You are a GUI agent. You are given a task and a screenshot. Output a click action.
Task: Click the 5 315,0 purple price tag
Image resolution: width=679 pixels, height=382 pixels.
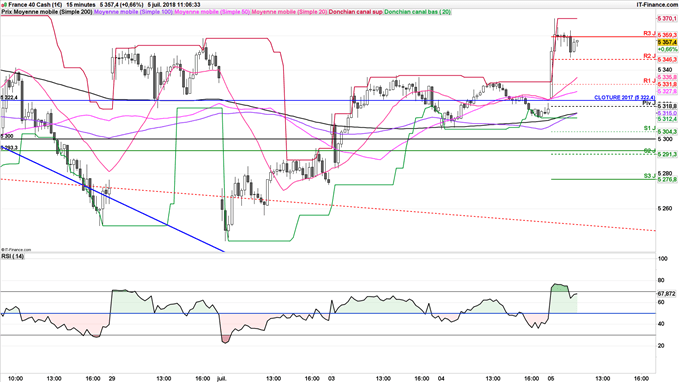[667, 113]
